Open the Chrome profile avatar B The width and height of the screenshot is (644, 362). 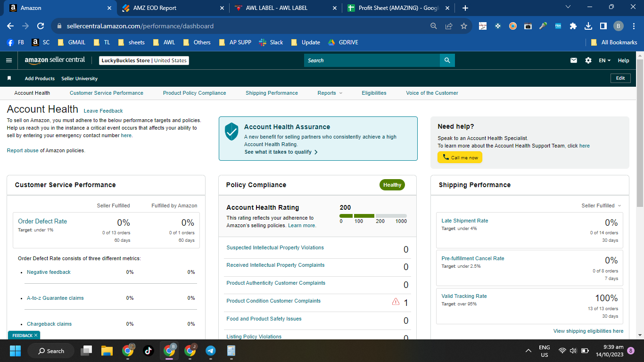coord(619,26)
